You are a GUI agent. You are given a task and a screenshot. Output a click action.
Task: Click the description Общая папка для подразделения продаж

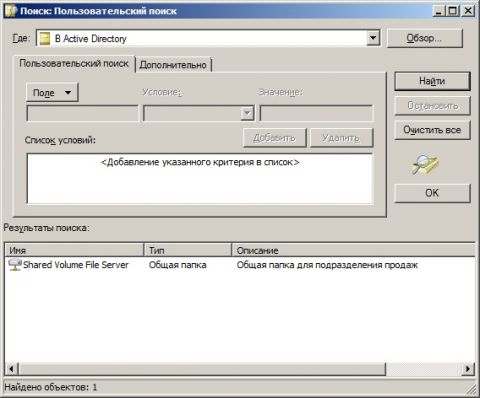click(327, 265)
